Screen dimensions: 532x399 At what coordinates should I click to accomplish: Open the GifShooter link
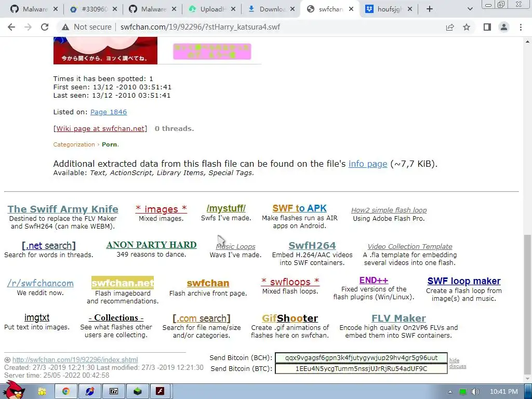pyautogui.click(x=290, y=318)
